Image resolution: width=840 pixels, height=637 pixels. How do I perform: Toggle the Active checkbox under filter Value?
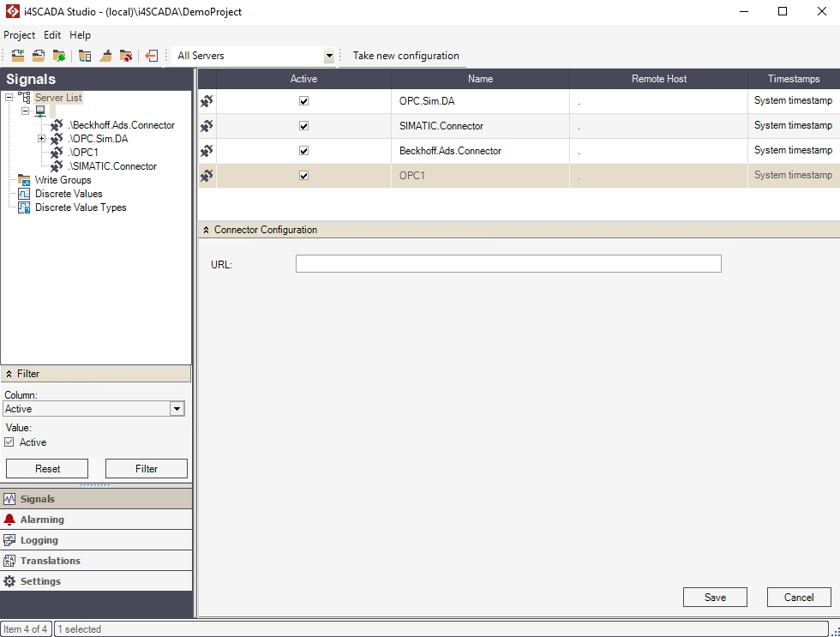point(9,442)
